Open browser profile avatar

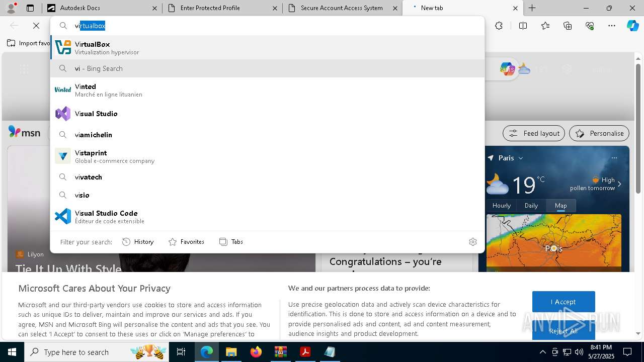point(11,8)
